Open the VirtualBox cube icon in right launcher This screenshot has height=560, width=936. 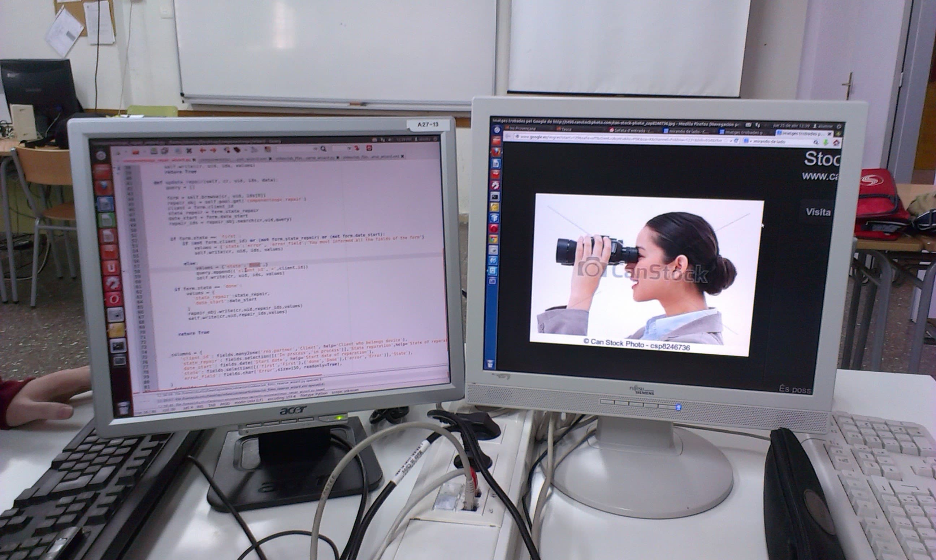[495, 218]
